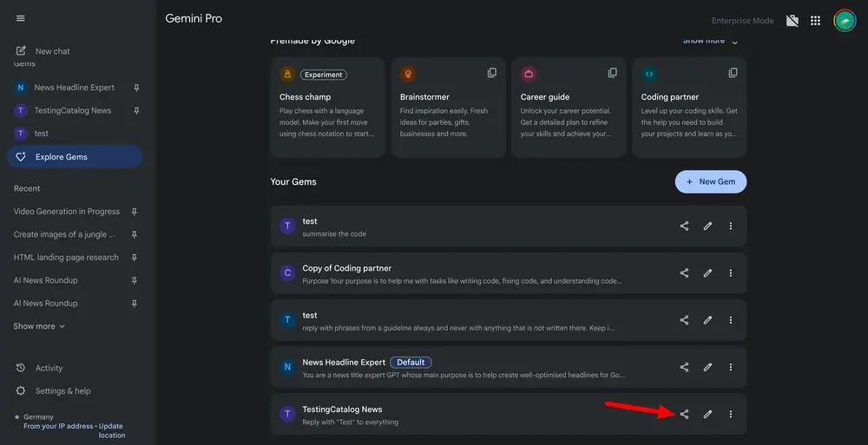Open Settings & help menu

[62, 391]
